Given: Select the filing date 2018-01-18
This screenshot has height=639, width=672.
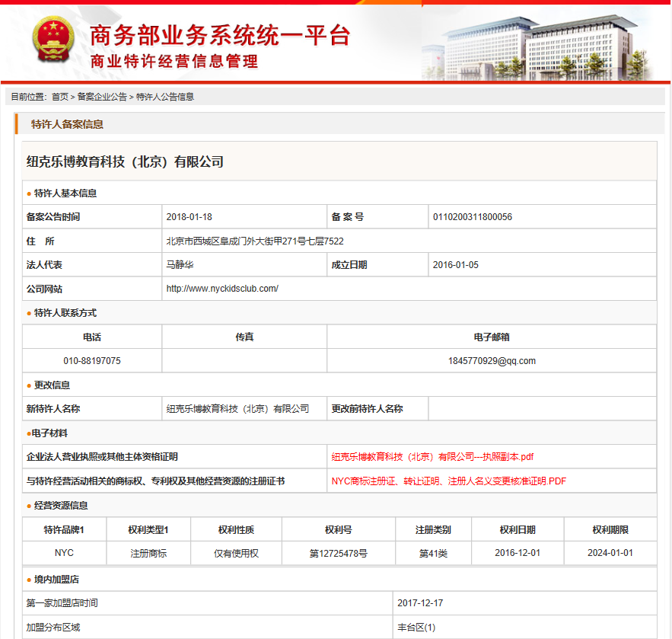Looking at the screenshot, I should 189,217.
